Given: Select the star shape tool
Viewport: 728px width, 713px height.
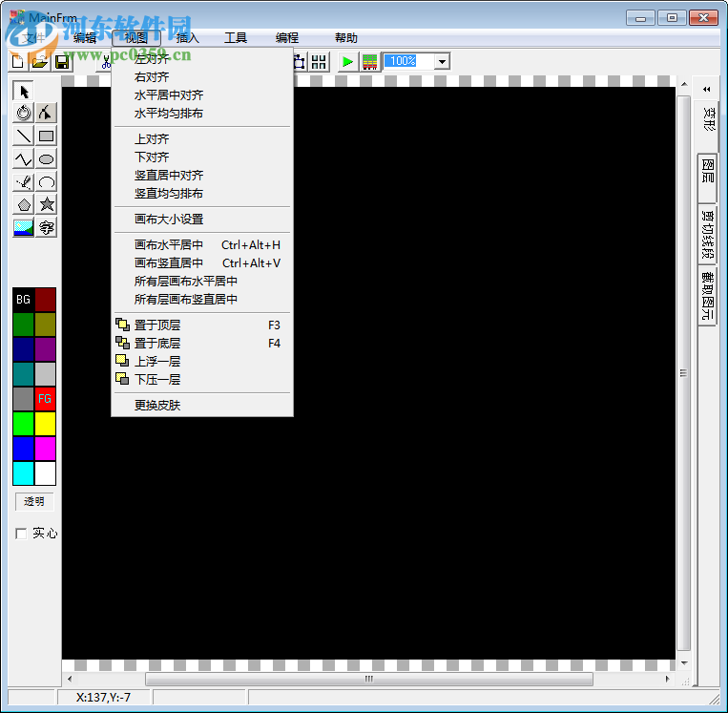Looking at the screenshot, I should 46,204.
